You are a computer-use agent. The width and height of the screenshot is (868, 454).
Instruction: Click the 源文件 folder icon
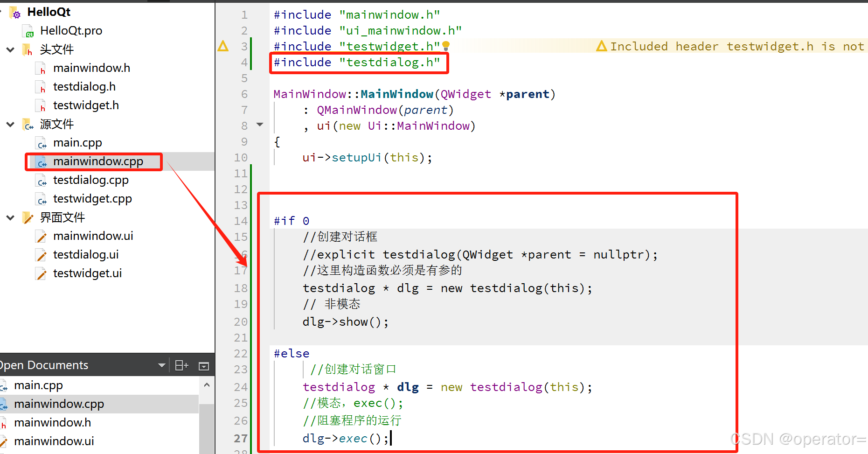point(28,125)
